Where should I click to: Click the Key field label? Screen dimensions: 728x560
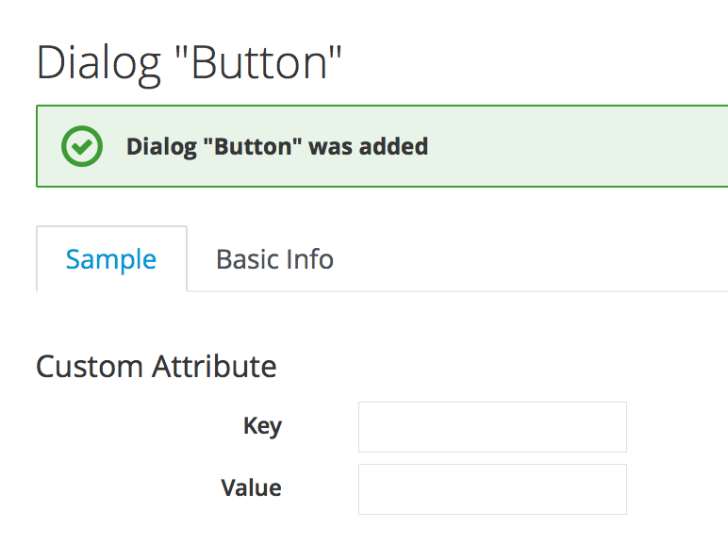tap(262, 426)
